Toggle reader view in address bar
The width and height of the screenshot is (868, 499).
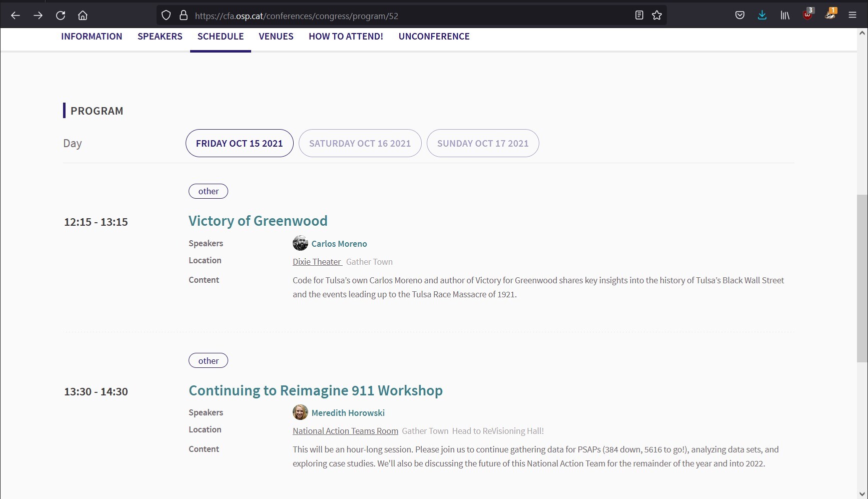(x=639, y=16)
